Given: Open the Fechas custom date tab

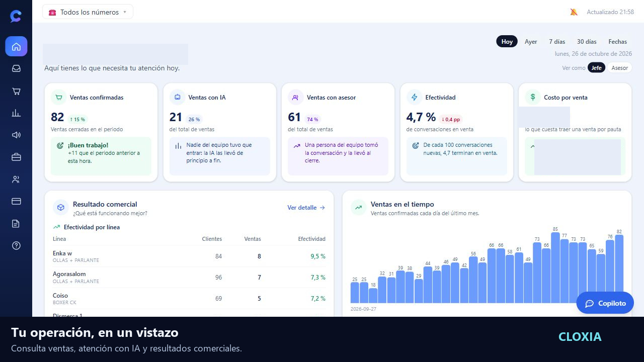Looking at the screenshot, I should (618, 42).
